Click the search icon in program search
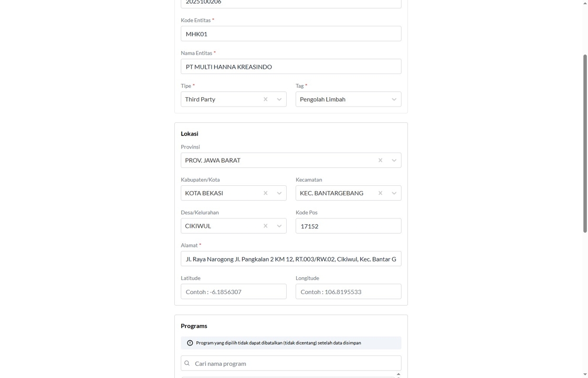Screen dimensions: 588x378 [187, 363]
